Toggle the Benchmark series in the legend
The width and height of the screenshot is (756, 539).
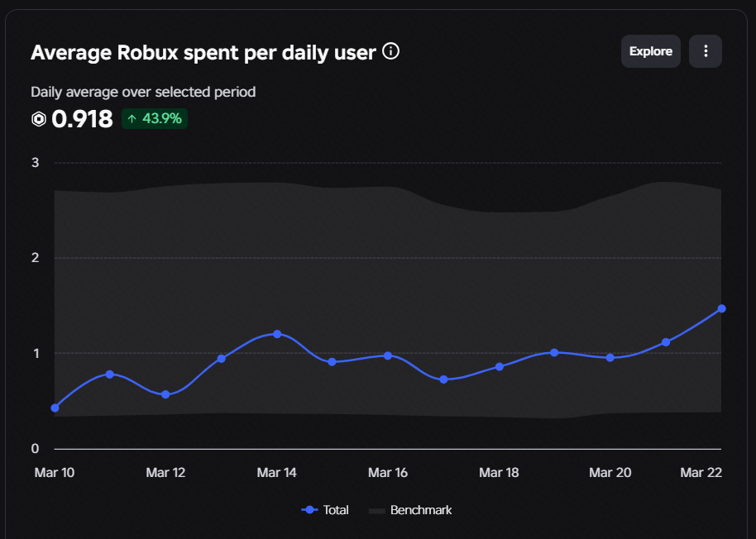point(410,510)
